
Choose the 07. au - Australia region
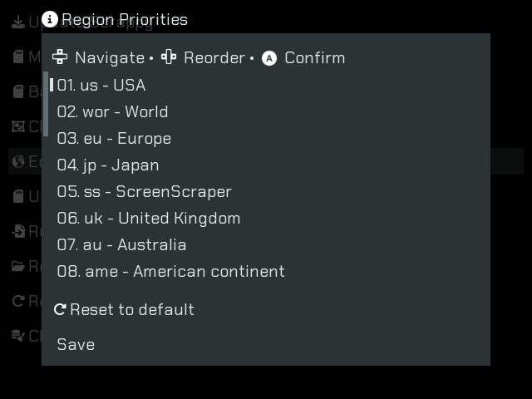pyautogui.click(x=121, y=244)
